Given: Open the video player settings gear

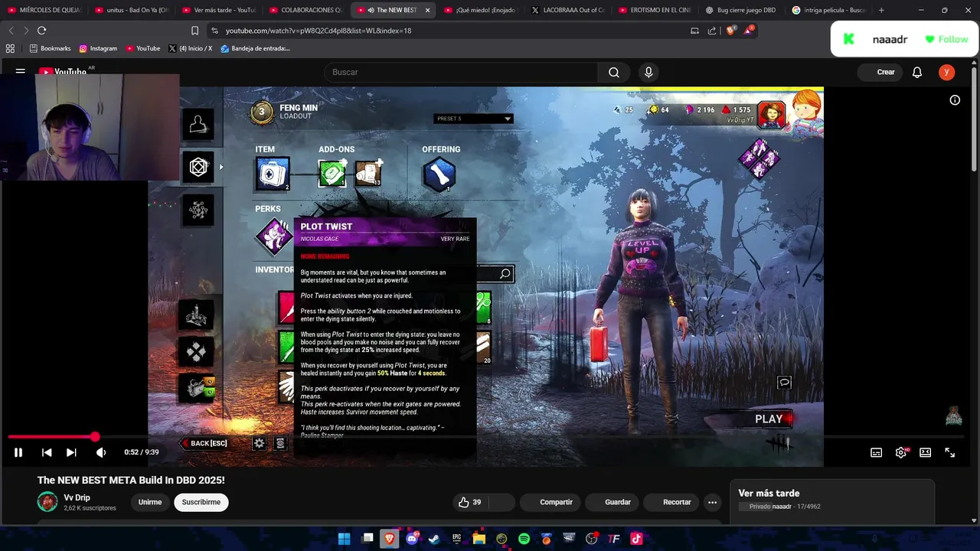Looking at the screenshot, I should (901, 452).
